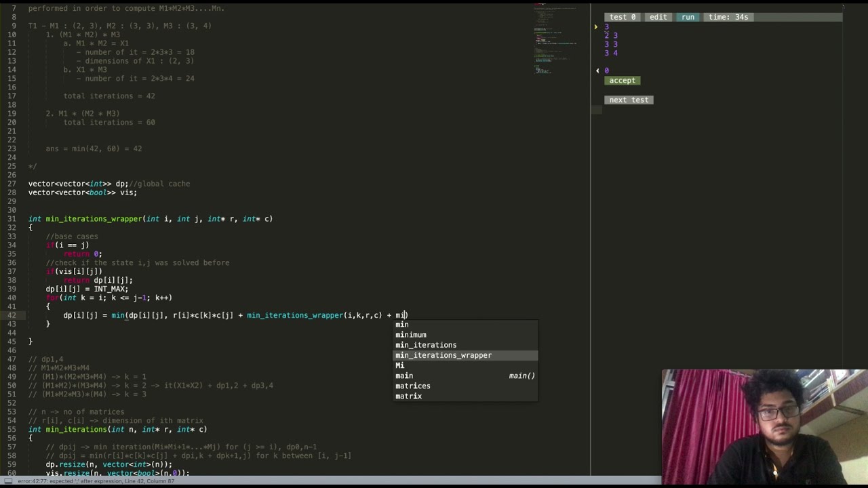Click 'total iterations = 60' comment
Image resolution: width=868 pixels, height=488 pixels.
click(x=109, y=123)
